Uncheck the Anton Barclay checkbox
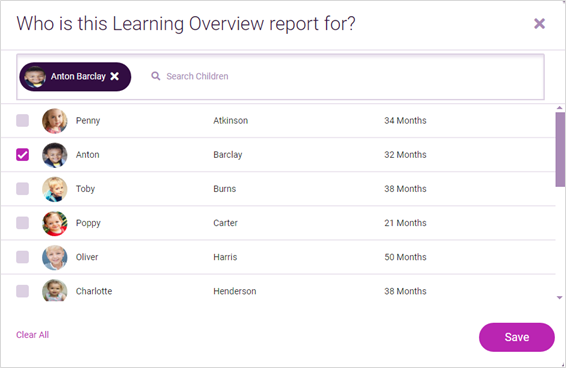Image resolution: width=566 pixels, height=368 pixels. (22, 155)
